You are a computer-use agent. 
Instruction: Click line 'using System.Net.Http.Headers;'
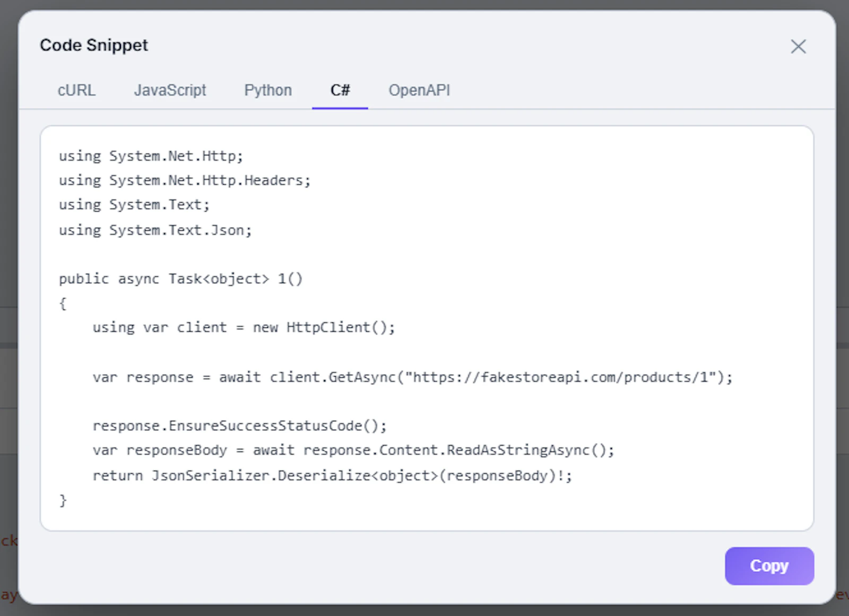pyautogui.click(x=185, y=180)
